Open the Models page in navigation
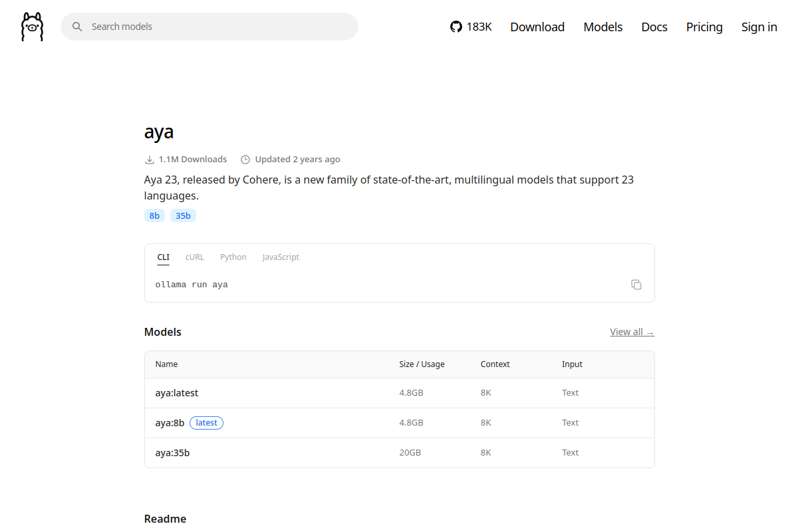The width and height of the screenshot is (798, 532). click(x=603, y=27)
